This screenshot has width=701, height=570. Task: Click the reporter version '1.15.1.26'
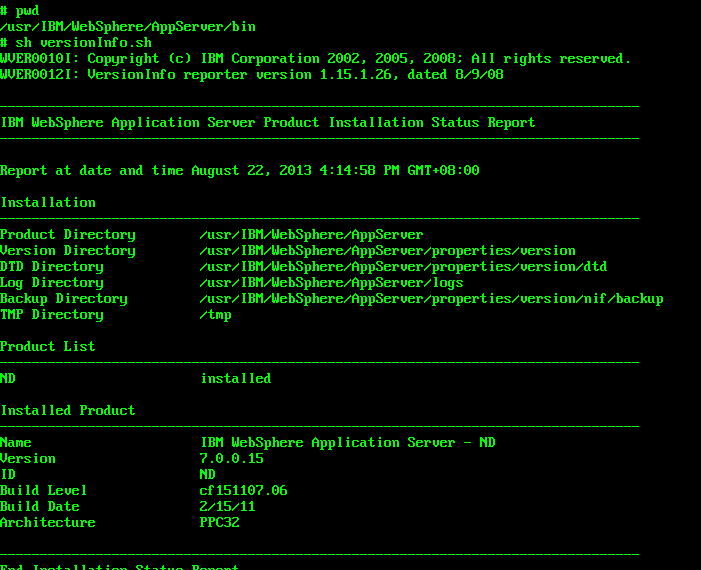pos(356,75)
